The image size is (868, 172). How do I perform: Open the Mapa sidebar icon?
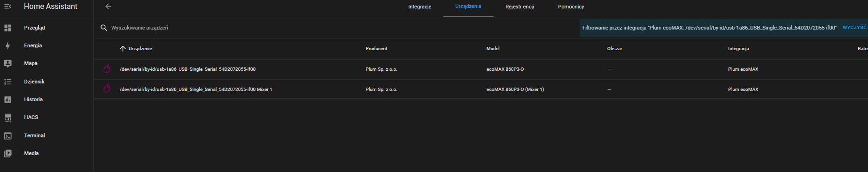(x=8, y=63)
